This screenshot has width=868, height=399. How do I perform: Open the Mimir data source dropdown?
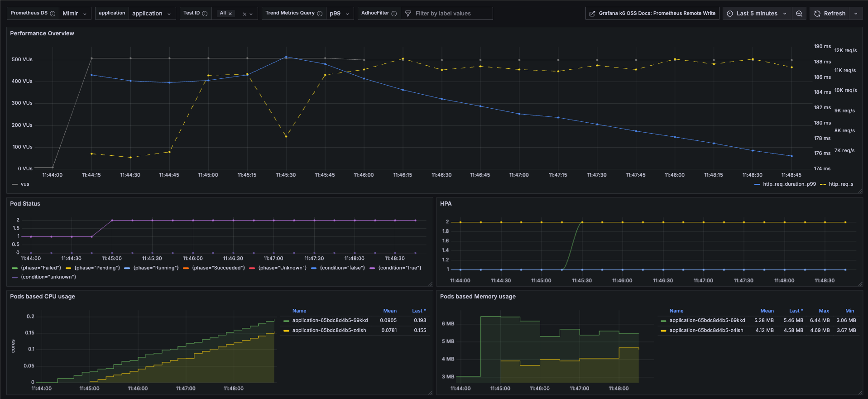[75, 14]
